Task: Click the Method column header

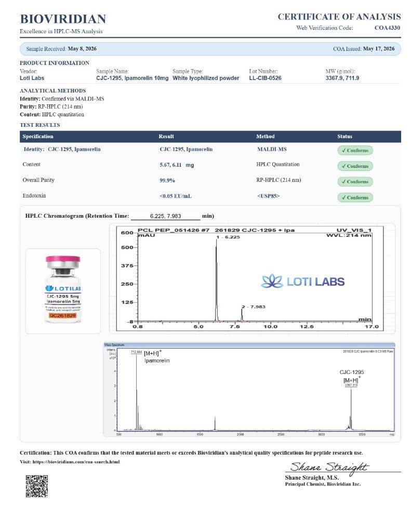Action: [266, 137]
